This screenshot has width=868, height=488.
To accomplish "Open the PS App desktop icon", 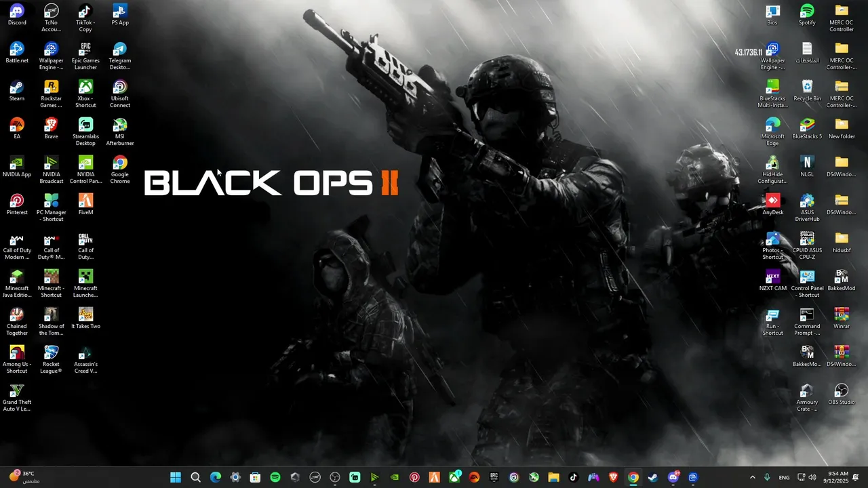I will [120, 15].
